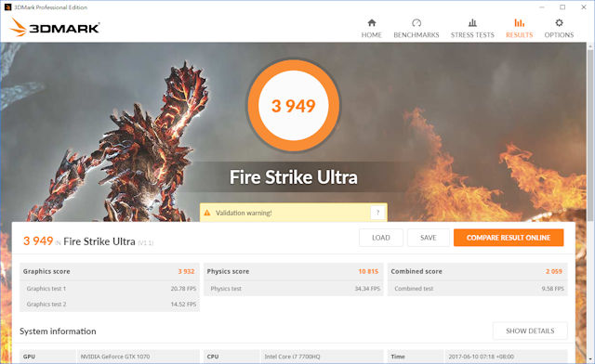
Task: Open the Benchmarks gauge icon
Action: 416,22
